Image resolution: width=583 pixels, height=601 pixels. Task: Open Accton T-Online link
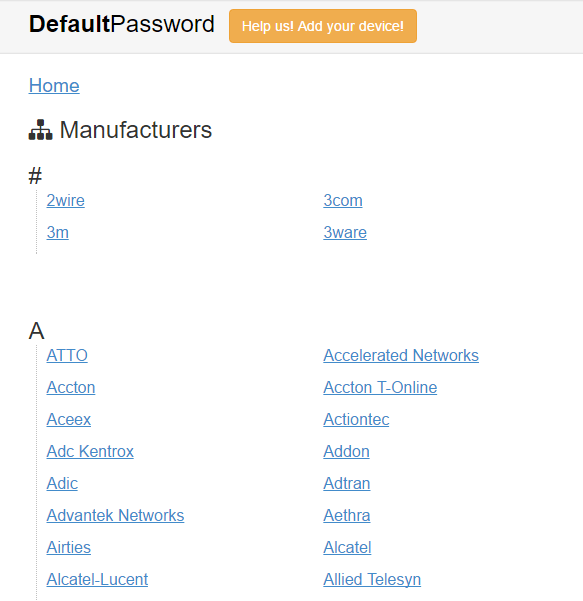[380, 388]
